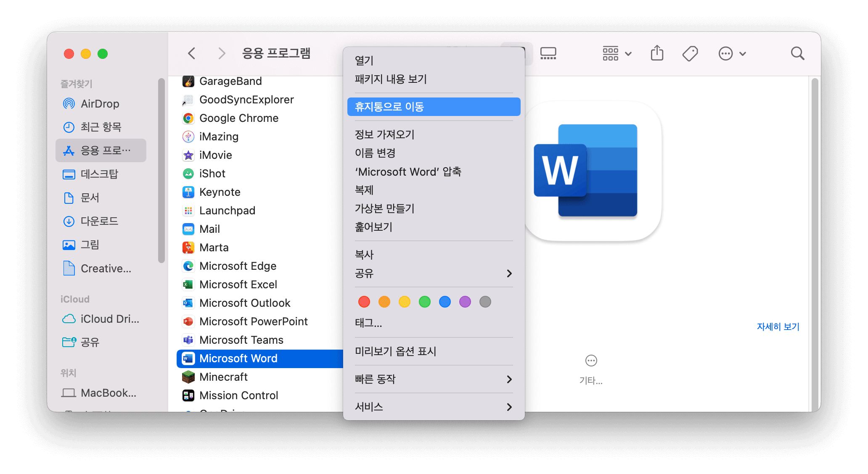Choose 이름 변경 menu item

click(x=434, y=153)
